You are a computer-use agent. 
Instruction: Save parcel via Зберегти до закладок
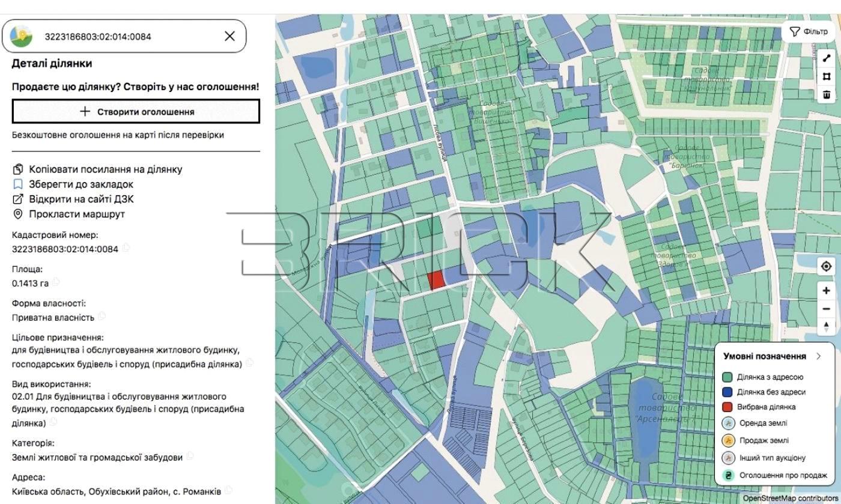(x=80, y=184)
